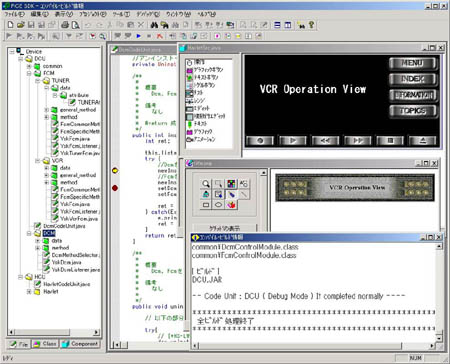Click the question mark Help toolbar icon
This screenshot has width=450, height=364.
click(311, 25)
